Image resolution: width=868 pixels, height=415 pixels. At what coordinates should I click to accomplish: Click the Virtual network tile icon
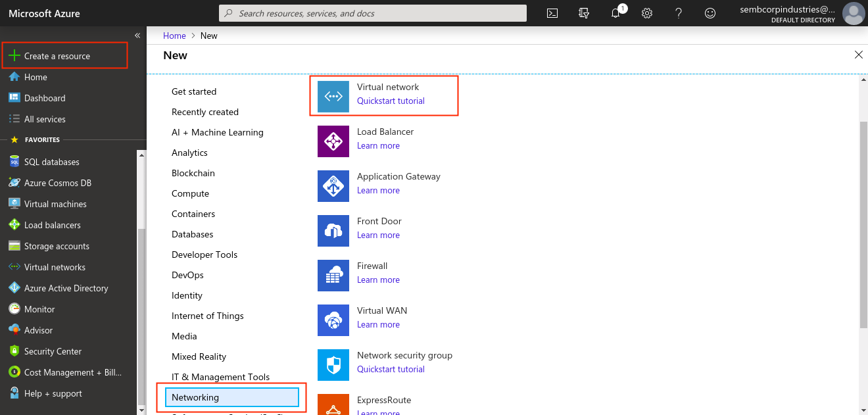point(333,97)
